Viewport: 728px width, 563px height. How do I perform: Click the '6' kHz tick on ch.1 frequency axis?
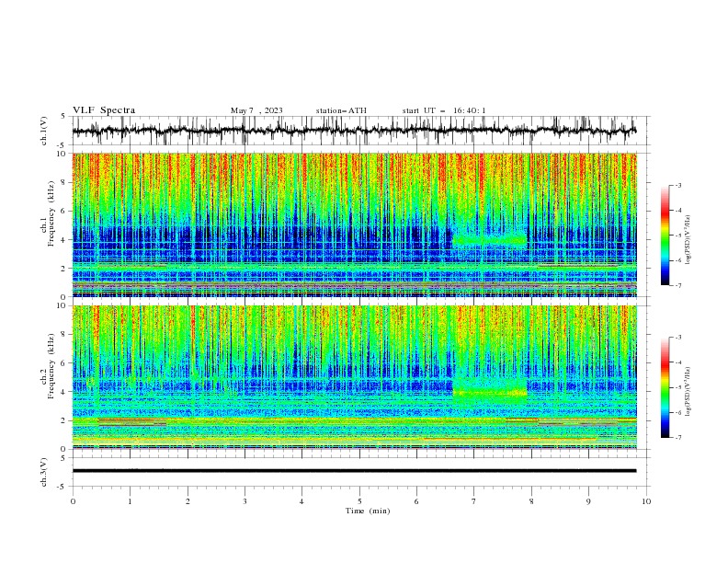(64, 211)
